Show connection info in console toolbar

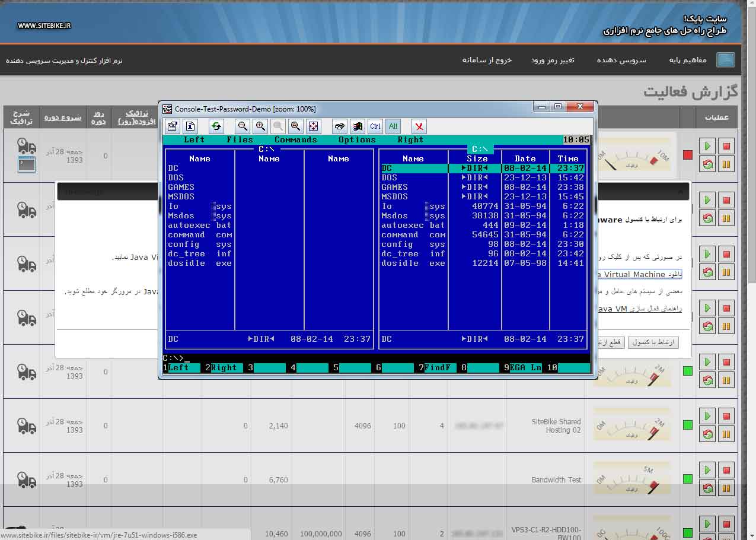(x=190, y=126)
